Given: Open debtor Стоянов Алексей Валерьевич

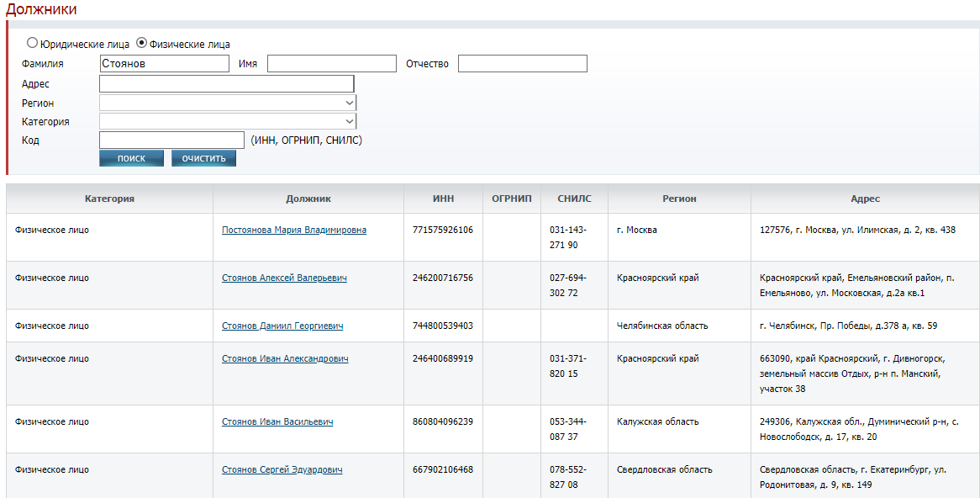Looking at the screenshot, I should point(284,278).
